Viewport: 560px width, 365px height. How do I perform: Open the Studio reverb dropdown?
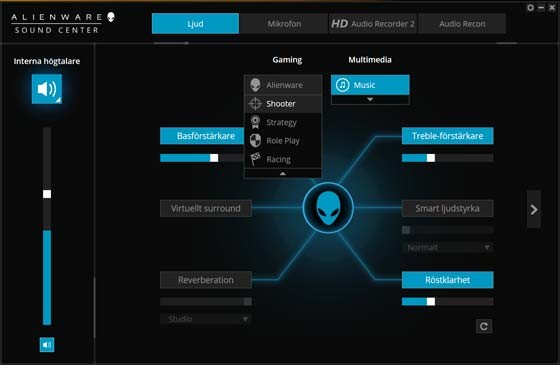(206, 319)
